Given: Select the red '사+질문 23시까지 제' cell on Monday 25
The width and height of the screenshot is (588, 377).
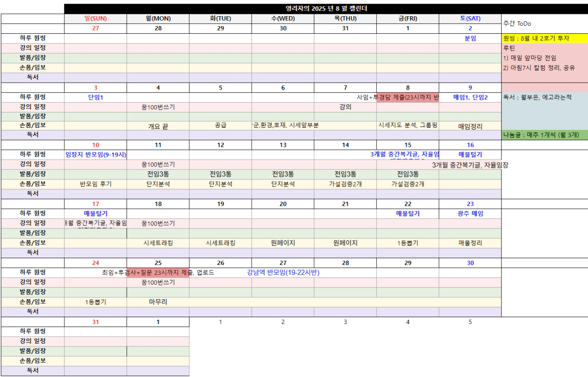Looking at the screenshot, I should coord(158,273).
